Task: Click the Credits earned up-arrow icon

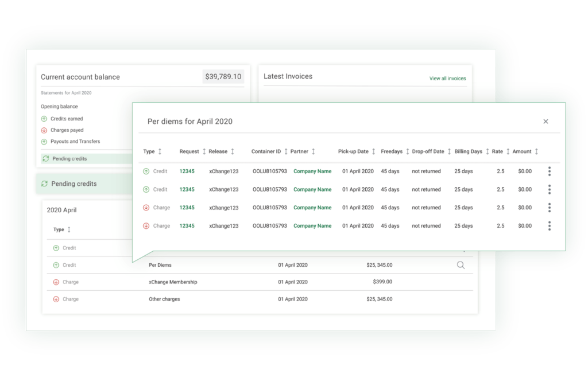Action: (x=44, y=119)
